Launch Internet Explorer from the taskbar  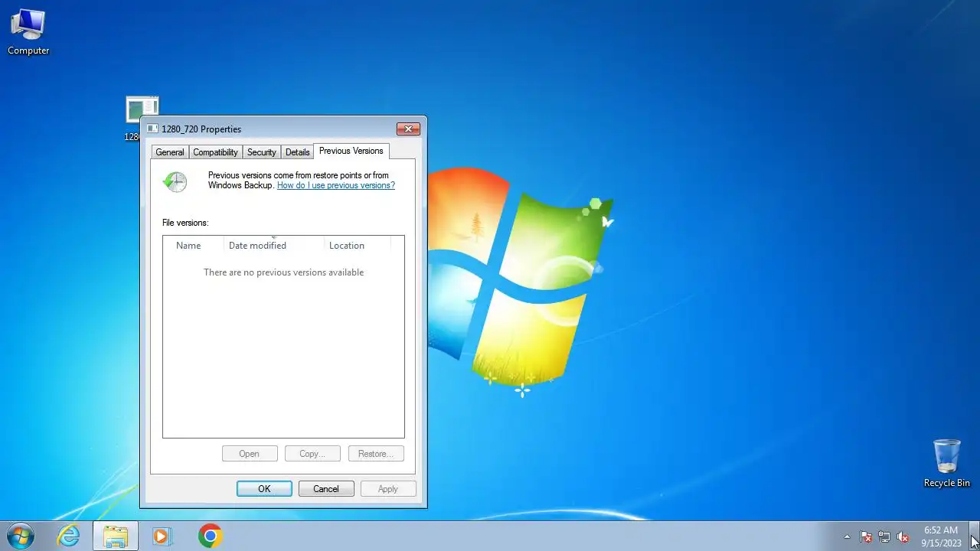69,536
